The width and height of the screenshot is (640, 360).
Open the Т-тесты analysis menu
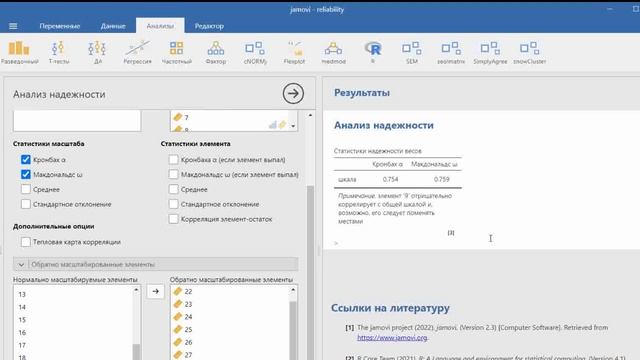59,53
